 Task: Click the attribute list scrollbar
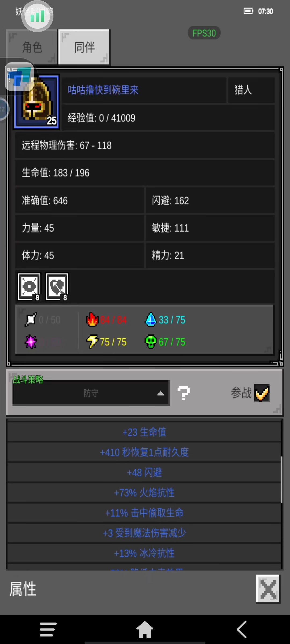pos(281,479)
